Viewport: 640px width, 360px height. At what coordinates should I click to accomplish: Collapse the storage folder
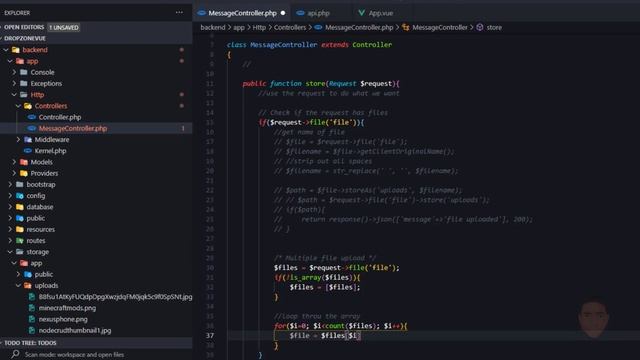click(x=10, y=252)
